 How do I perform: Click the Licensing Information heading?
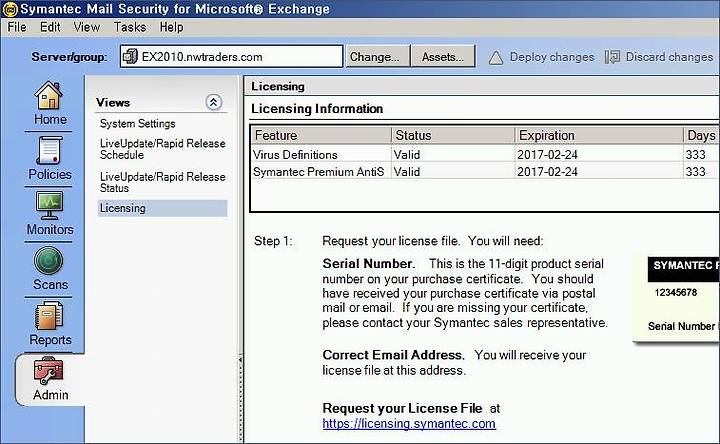point(317,109)
